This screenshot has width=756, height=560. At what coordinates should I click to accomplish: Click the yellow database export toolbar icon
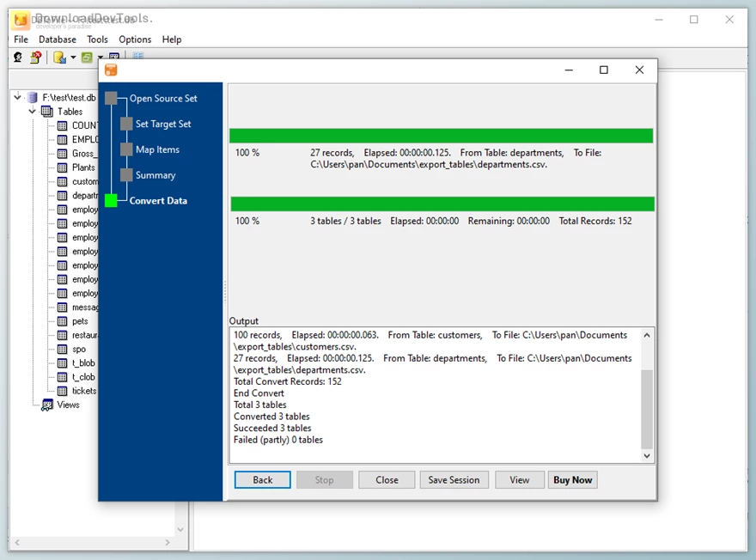point(58,58)
